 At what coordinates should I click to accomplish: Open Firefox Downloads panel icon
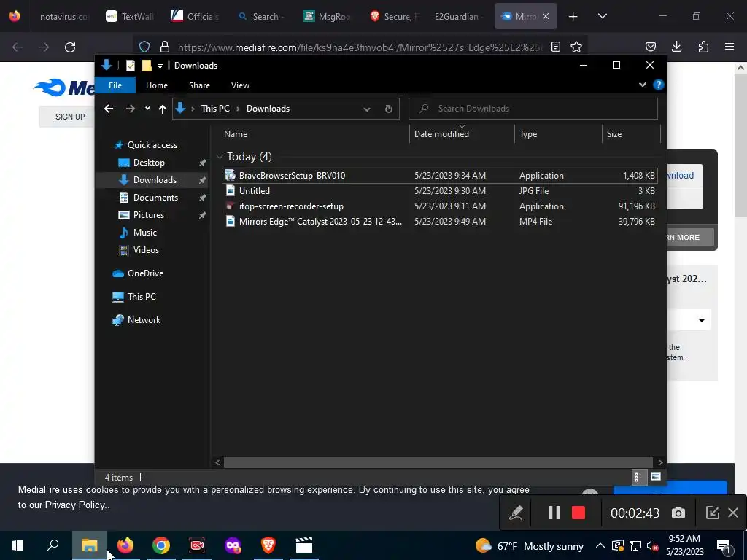[676, 47]
